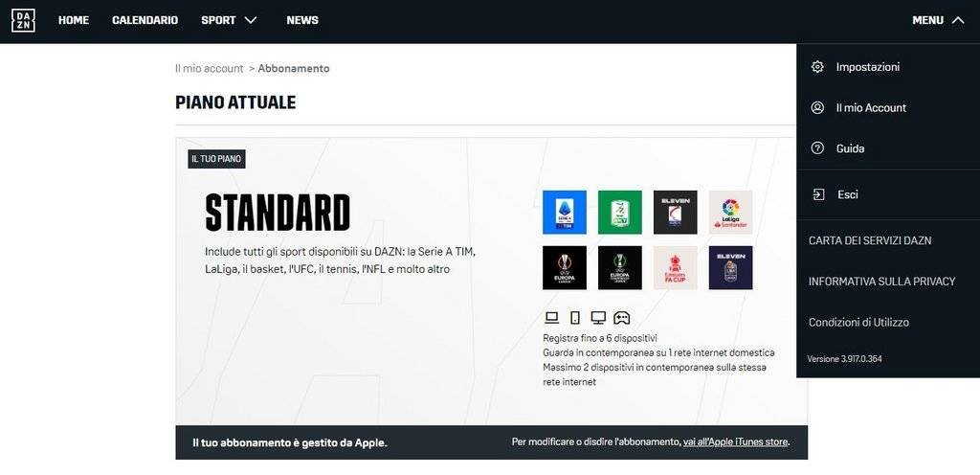The width and height of the screenshot is (980, 475).
Task: Select Esci to log out
Action: (x=848, y=194)
